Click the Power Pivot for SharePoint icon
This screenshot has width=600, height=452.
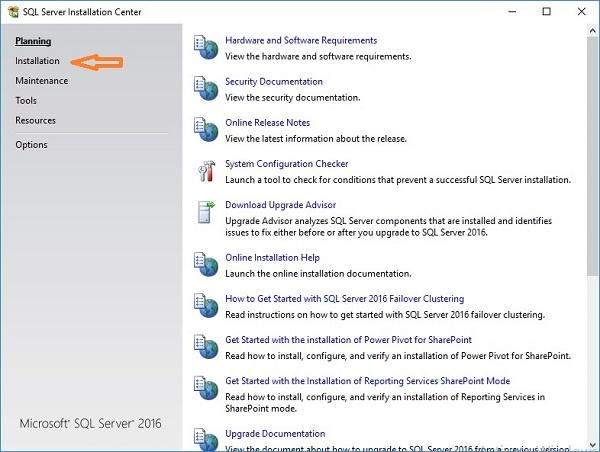206,347
